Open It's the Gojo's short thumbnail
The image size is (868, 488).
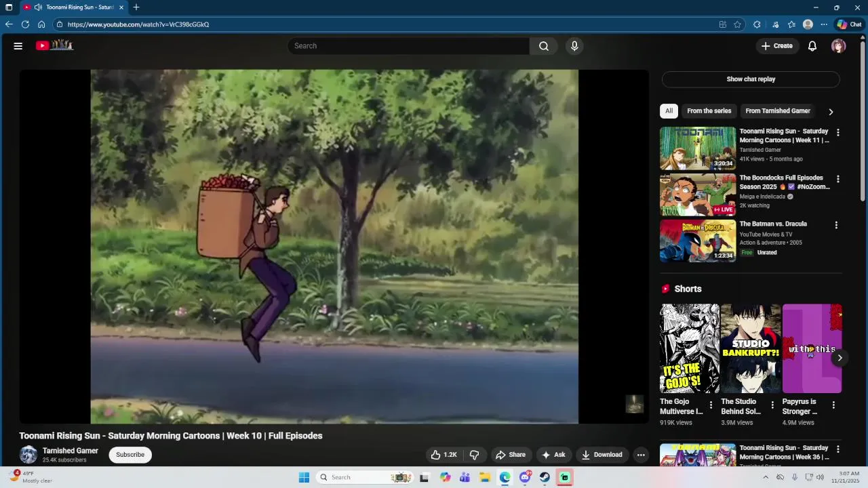[690, 348]
